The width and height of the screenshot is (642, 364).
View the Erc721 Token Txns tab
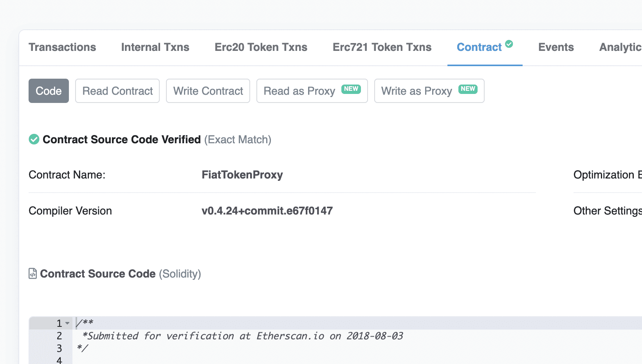[382, 47]
